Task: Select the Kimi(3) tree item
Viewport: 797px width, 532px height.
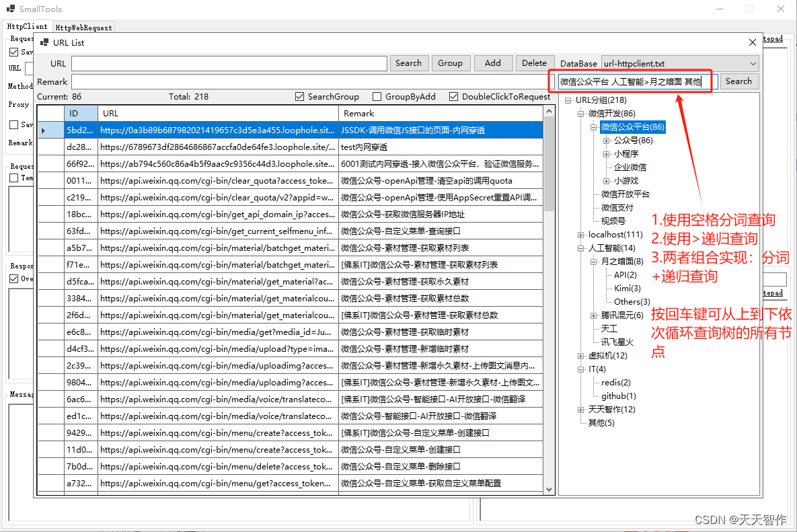Action: click(627, 288)
